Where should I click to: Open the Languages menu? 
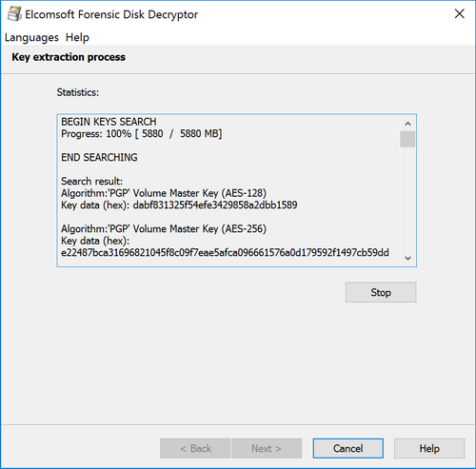pyautogui.click(x=31, y=37)
